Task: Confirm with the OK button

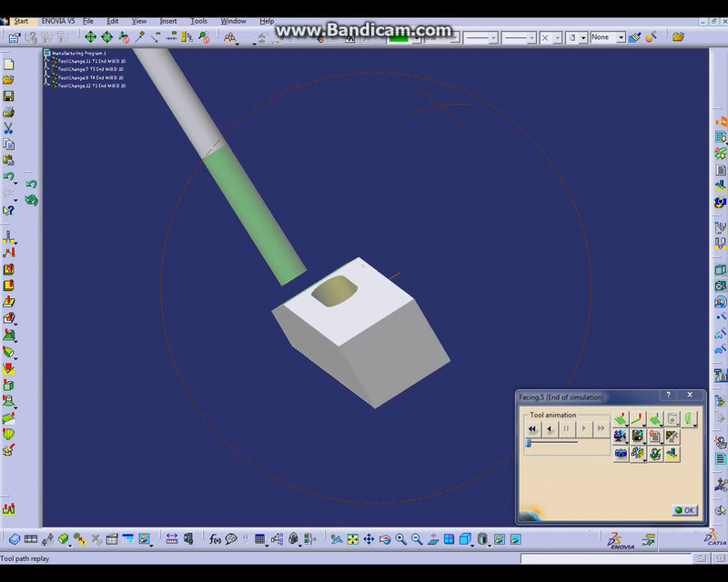Action: click(x=683, y=510)
